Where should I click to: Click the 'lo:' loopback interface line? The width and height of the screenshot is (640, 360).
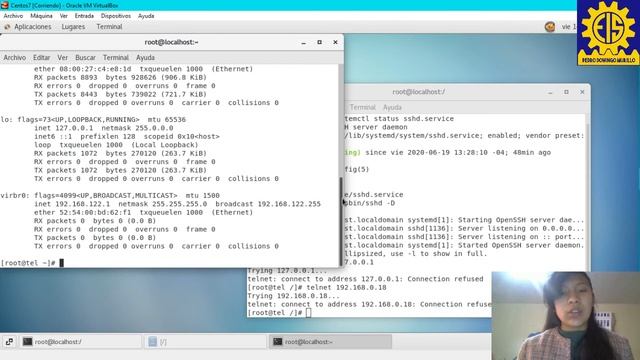pos(93,120)
